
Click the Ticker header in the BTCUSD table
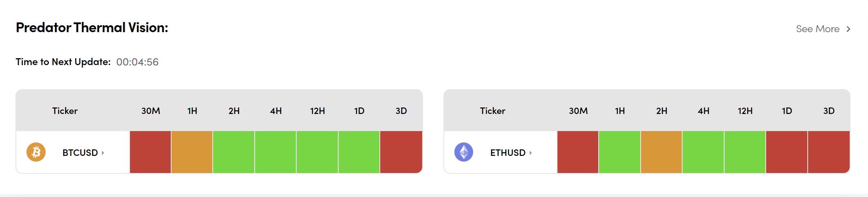click(x=65, y=111)
